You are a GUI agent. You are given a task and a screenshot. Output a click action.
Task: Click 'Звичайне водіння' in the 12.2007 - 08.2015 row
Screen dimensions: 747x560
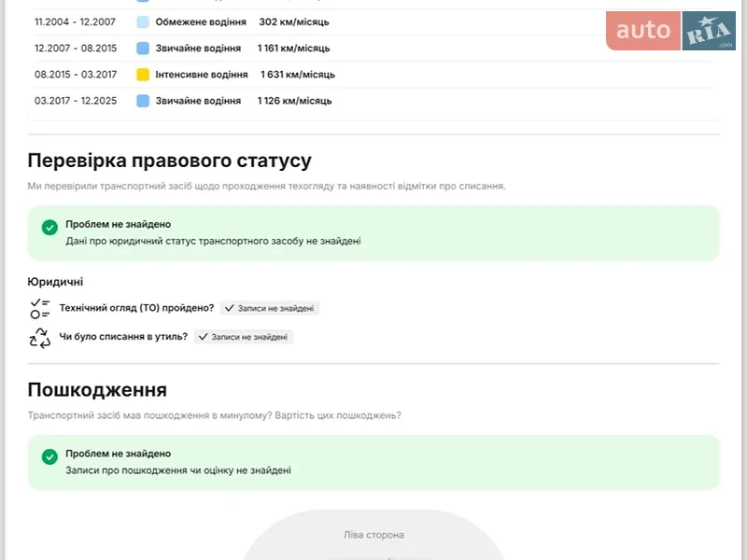coord(198,49)
